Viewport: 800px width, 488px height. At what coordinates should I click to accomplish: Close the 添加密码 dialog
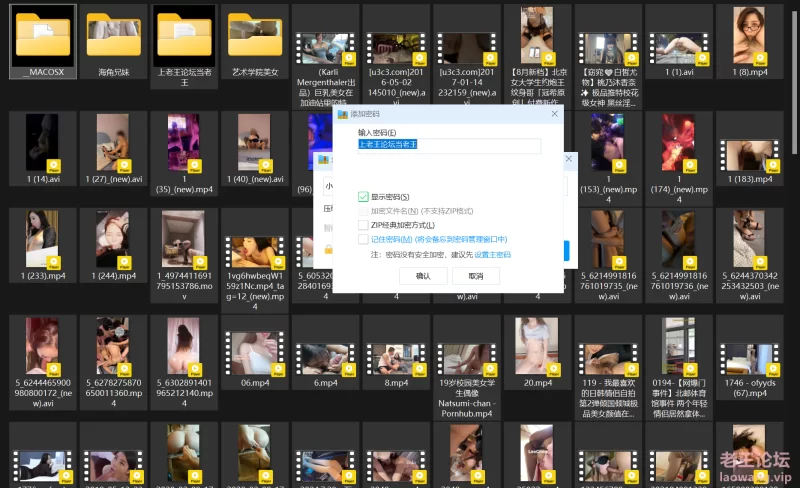tap(555, 114)
